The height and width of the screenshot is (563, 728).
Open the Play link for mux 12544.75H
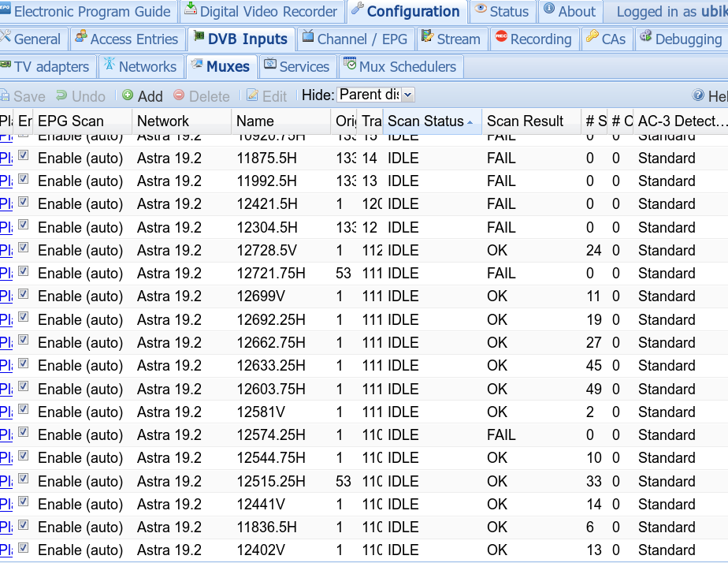tap(6, 458)
